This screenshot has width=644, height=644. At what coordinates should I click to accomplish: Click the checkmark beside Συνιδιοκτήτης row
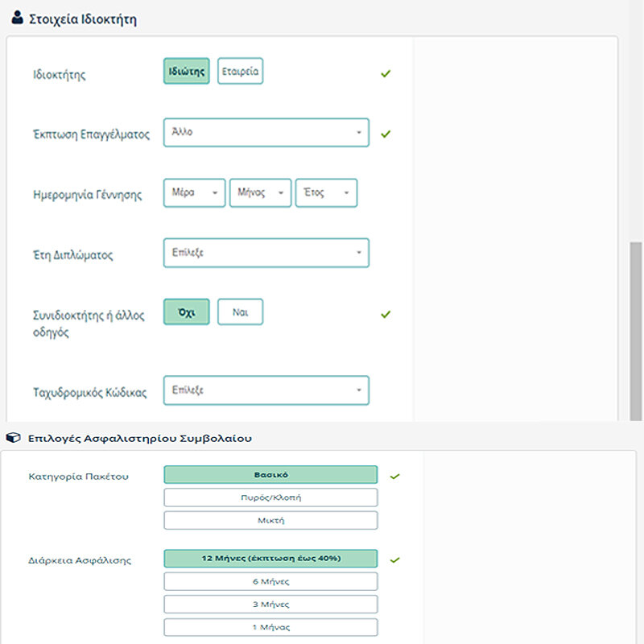(386, 314)
